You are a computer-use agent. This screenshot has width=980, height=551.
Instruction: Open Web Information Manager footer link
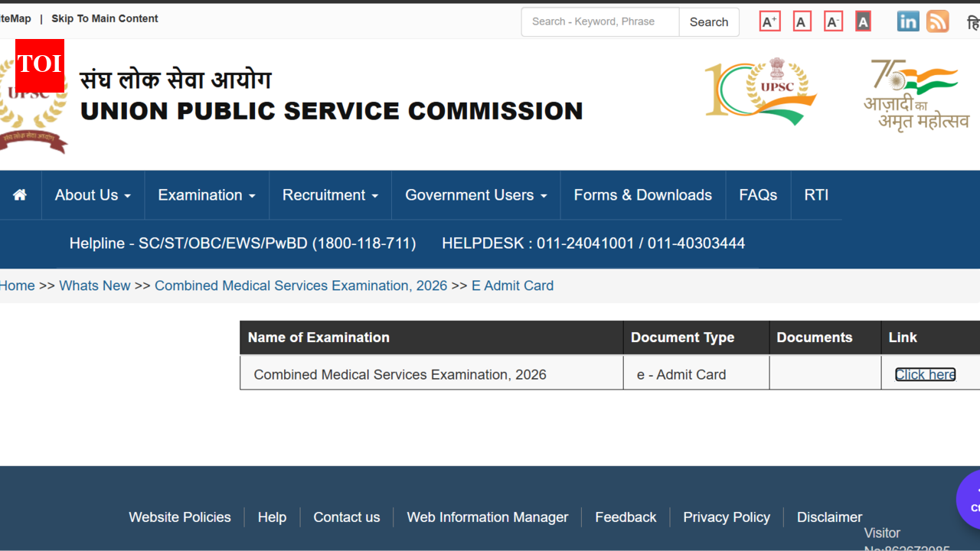tap(488, 517)
